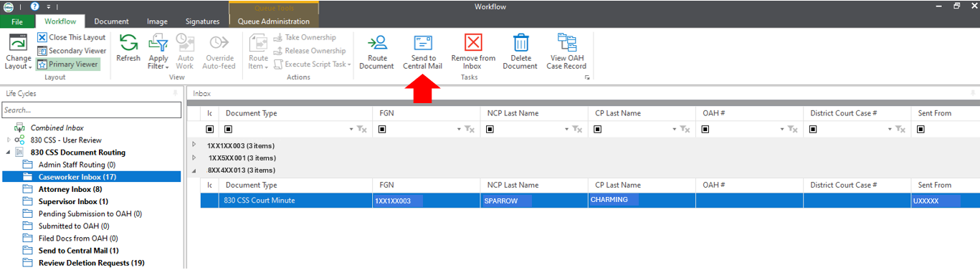Expand the 1XX1XX003 group
Screen dimensions: 980x270
(194, 145)
